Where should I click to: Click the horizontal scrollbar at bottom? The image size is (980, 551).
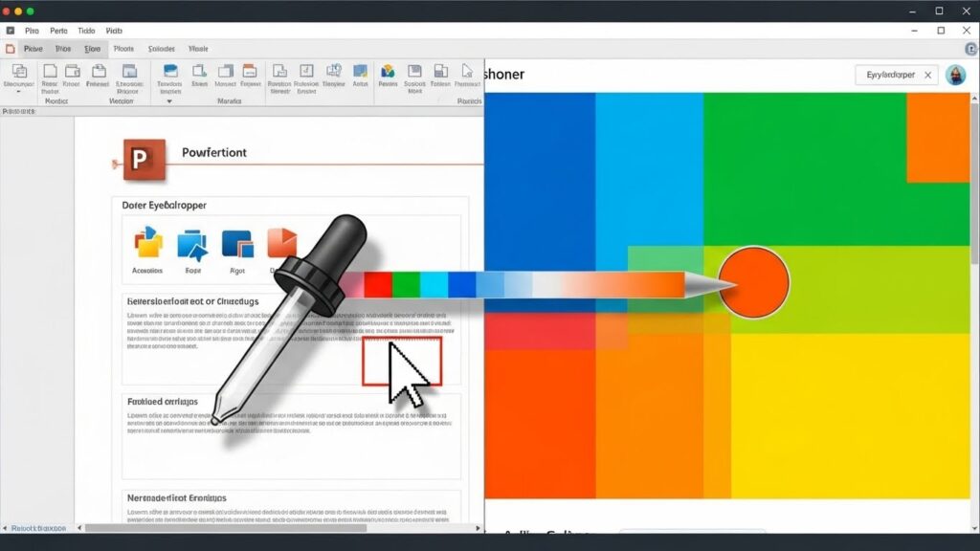(x=225, y=527)
